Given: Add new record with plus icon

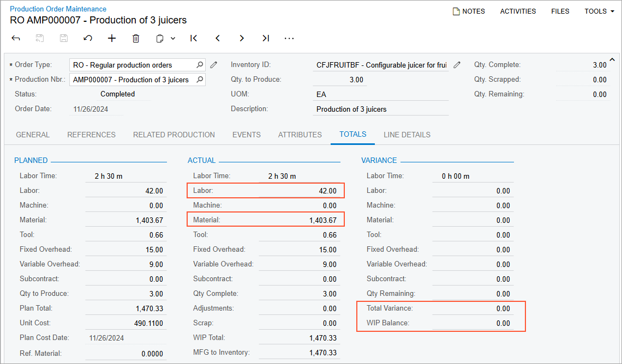Looking at the screenshot, I should [x=112, y=38].
